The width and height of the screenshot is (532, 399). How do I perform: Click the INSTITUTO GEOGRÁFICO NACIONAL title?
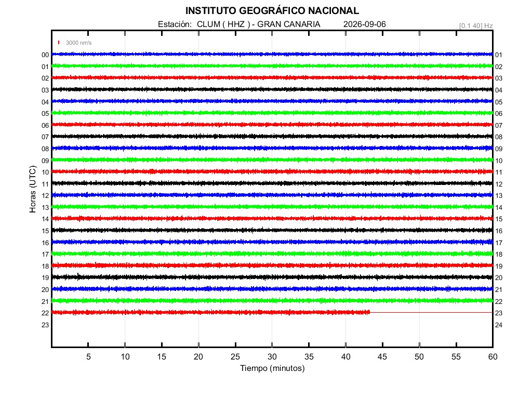pyautogui.click(x=272, y=10)
